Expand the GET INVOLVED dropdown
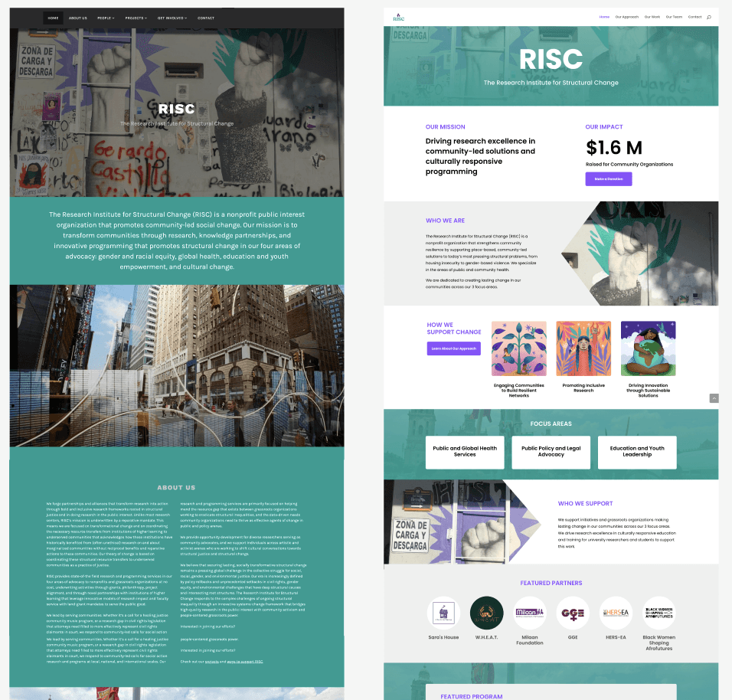 tap(172, 18)
